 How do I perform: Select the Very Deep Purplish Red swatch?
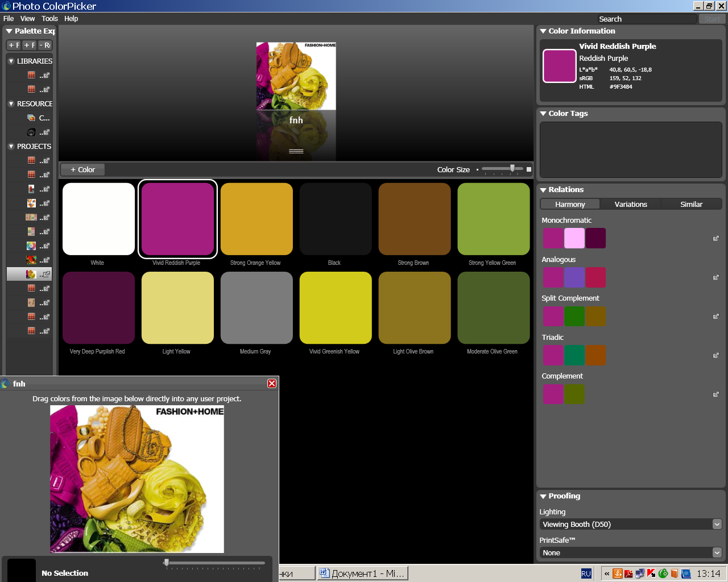click(98, 307)
